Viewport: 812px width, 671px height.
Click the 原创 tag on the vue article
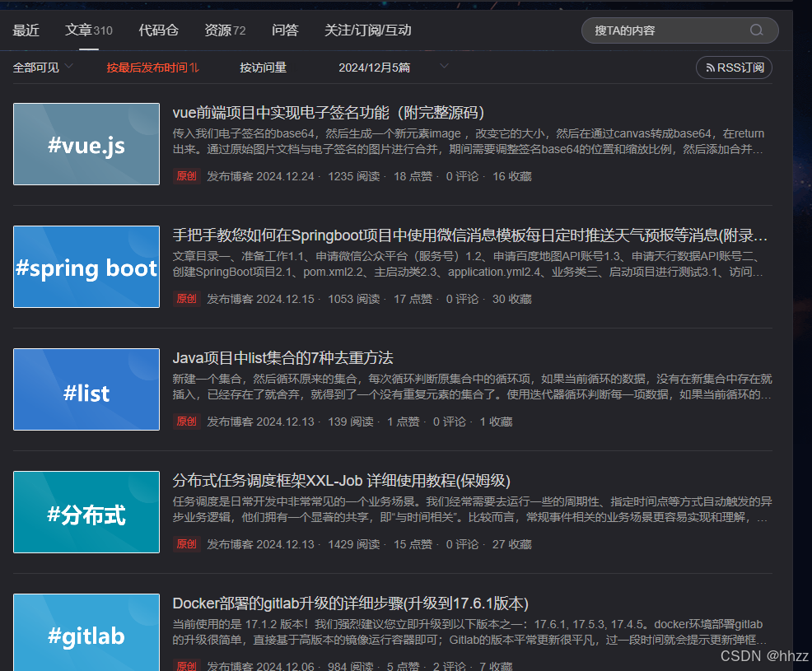coord(186,176)
